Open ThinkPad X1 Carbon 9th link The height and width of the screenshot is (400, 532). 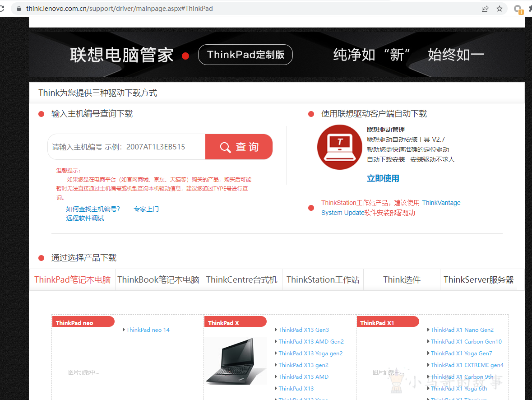[x=462, y=377]
